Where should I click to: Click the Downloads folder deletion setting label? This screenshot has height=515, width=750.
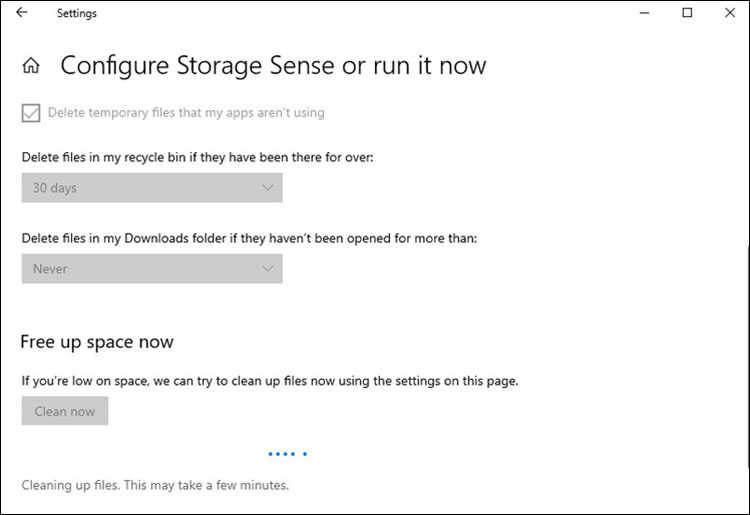251,238
